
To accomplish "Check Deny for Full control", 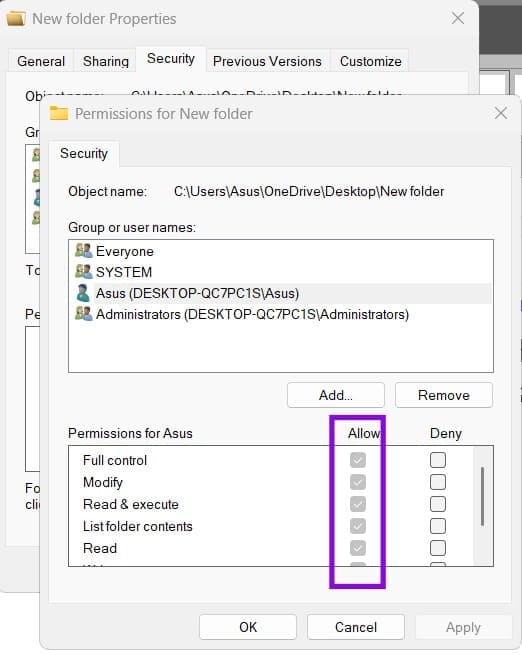I will tap(438, 460).
